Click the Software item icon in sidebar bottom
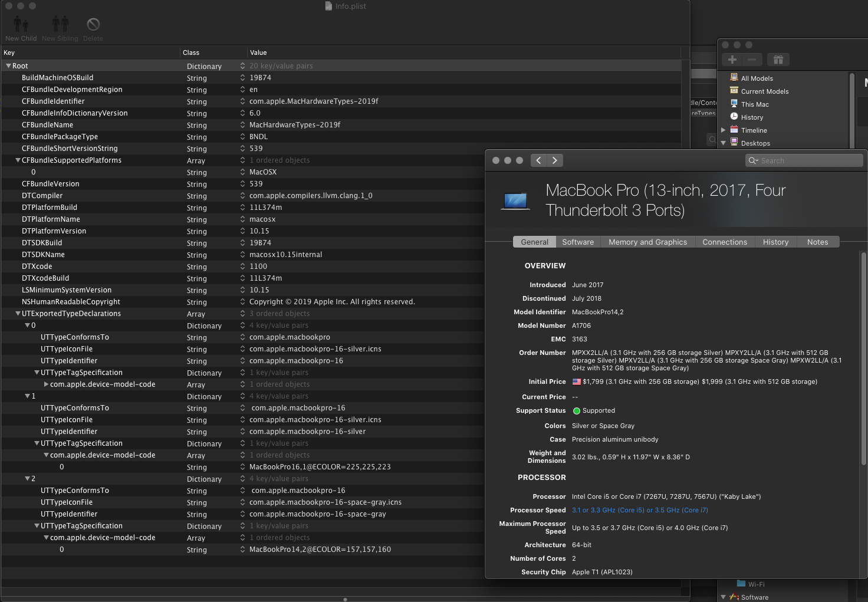Image resolution: width=868 pixels, height=602 pixels. (x=734, y=597)
